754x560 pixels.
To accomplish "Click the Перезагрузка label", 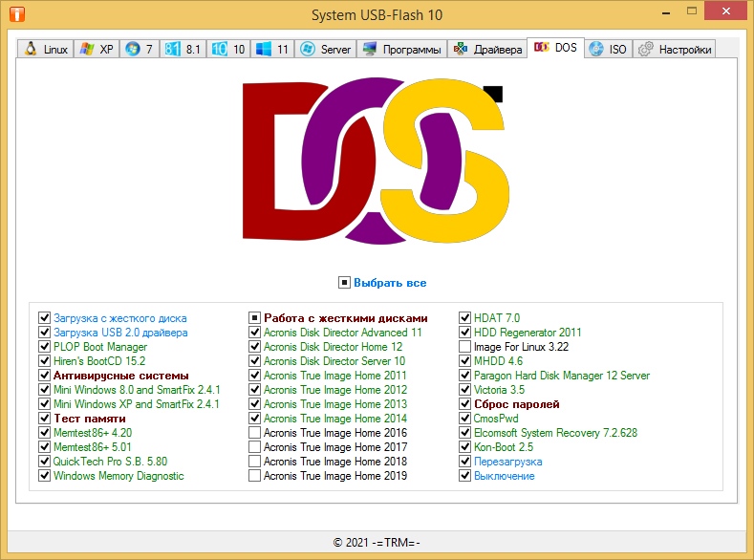I will click(507, 462).
